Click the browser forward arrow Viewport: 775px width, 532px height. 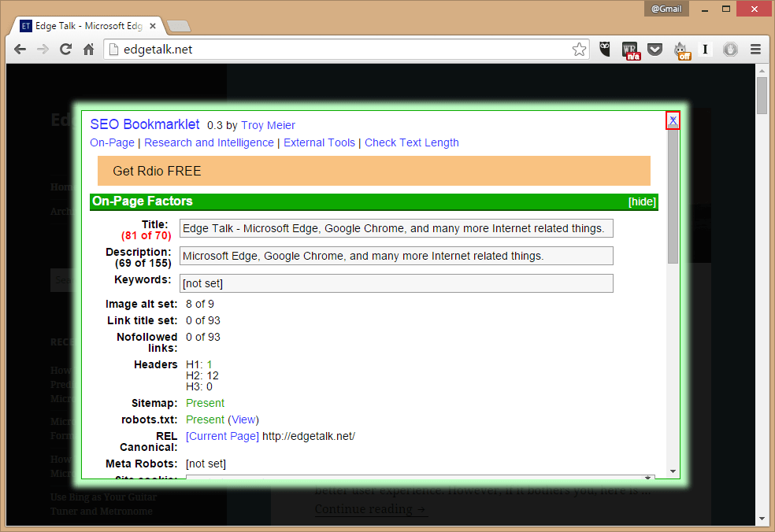click(x=43, y=50)
